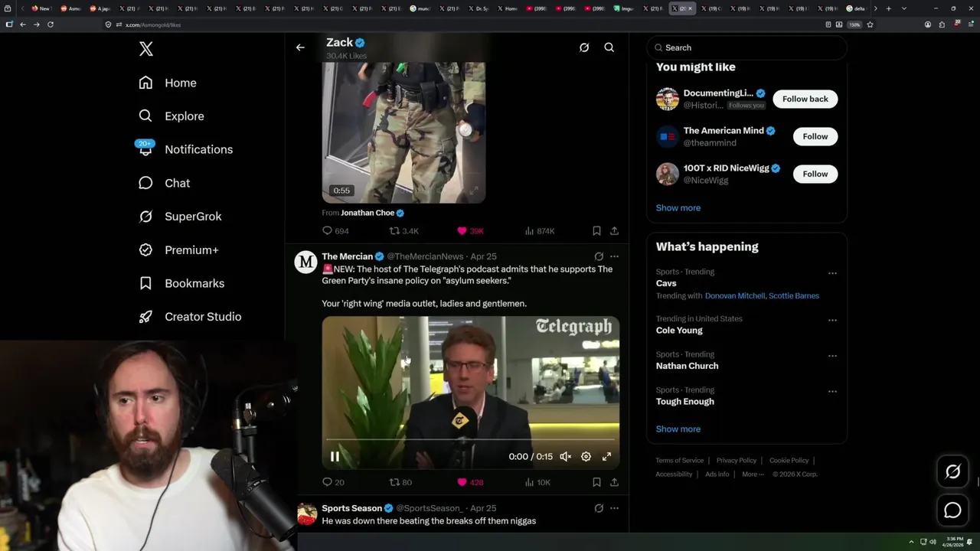Viewport: 980px width, 551px height.
Task: Open more options for Cole Young trend
Action: click(x=832, y=320)
